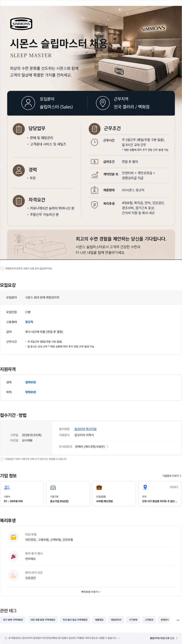Click the muscle icon beside 편의·여가·건강
Image resolution: width=182 pixels, height=644 pixels.
point(13,575)
